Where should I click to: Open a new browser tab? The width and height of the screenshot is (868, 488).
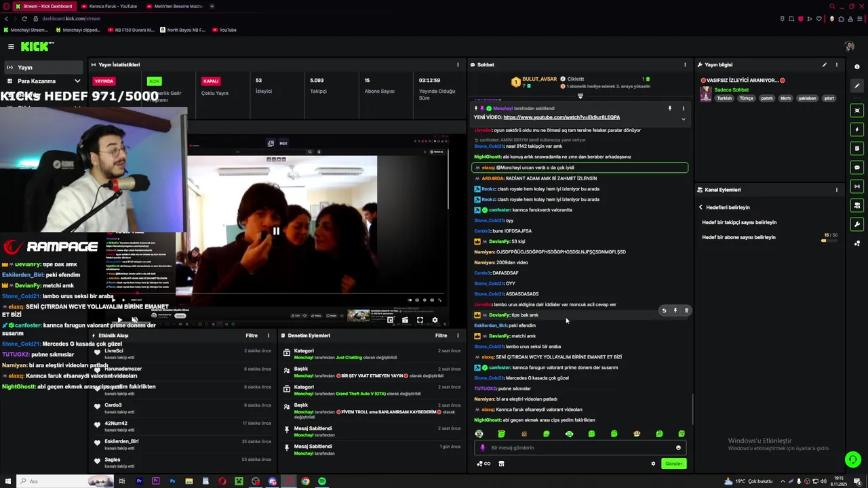click(212, 6)
